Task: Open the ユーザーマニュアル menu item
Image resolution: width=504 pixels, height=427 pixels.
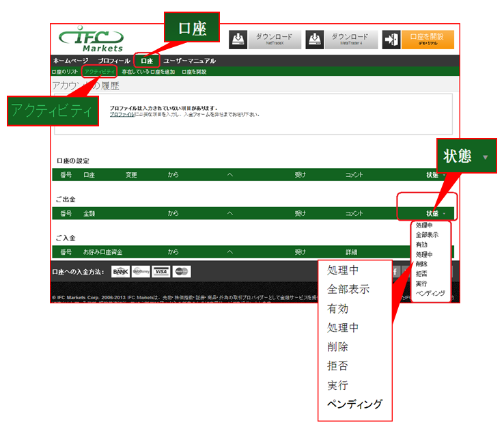Action: 189,61
